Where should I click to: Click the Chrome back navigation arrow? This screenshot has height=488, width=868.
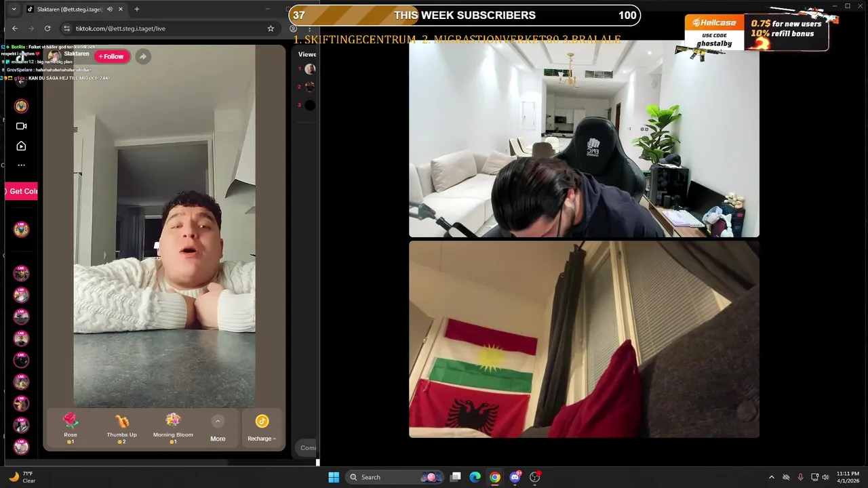[15, 28]
